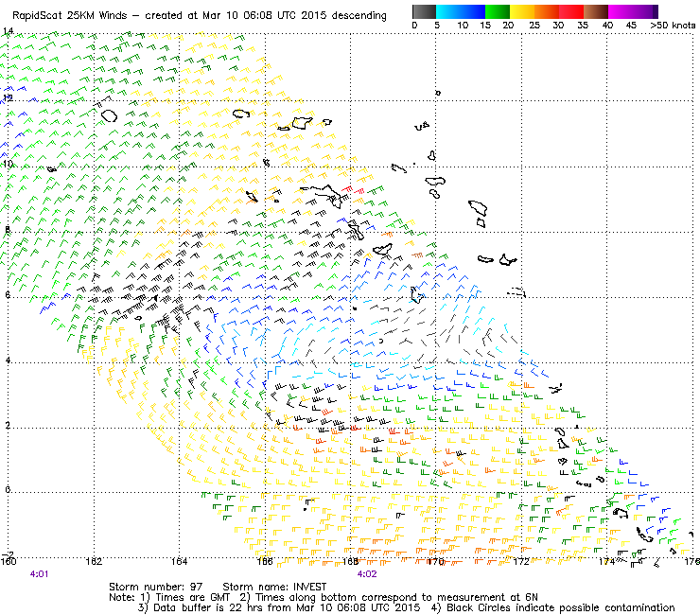Select the yellow 20–25 knot legend segment
Viewport: 700px width, 615px height.
coord(522,11)
